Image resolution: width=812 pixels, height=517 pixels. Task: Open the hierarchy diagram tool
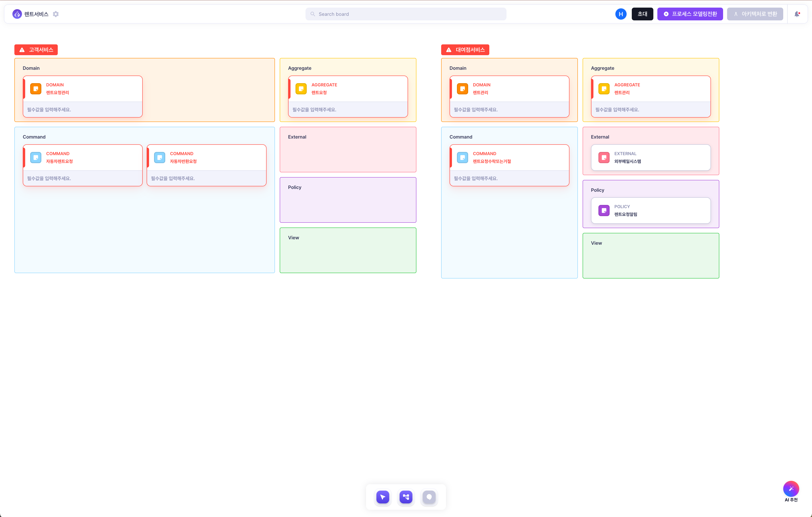click(406, 497)
